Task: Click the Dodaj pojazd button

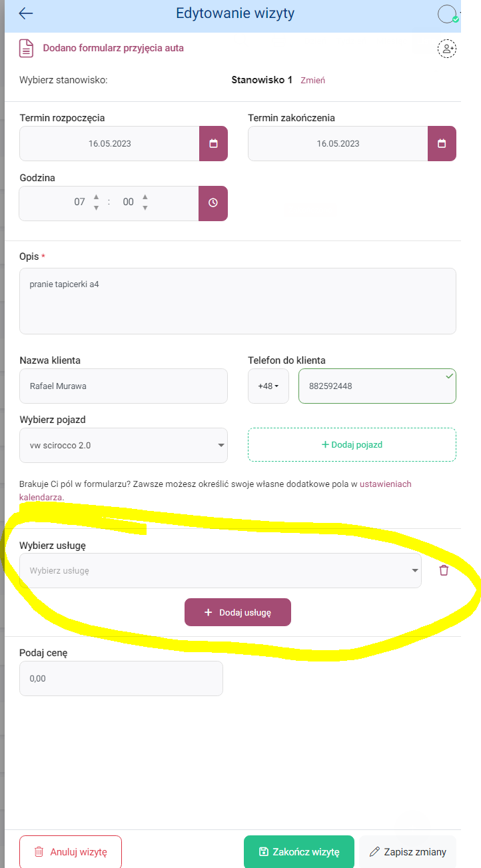Action: 352,444
